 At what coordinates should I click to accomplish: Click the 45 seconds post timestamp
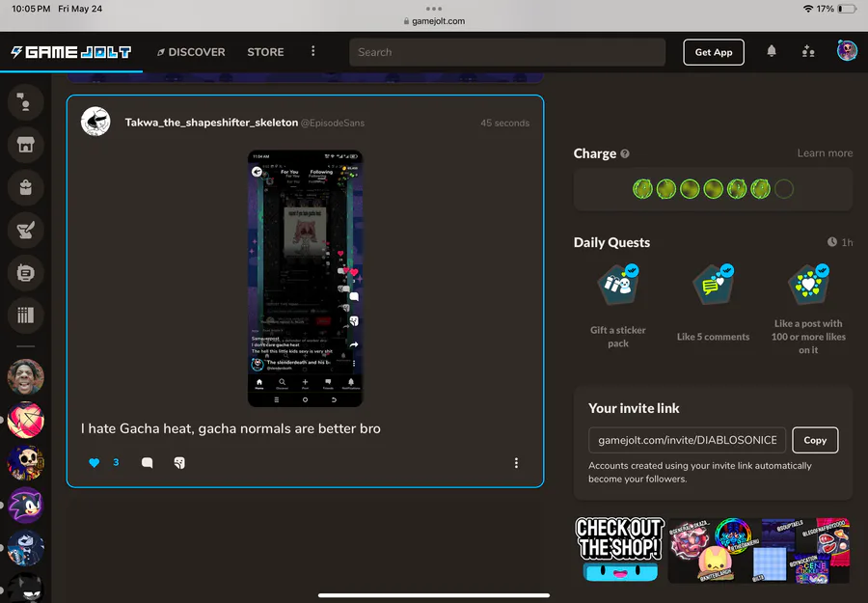[504, 123]
